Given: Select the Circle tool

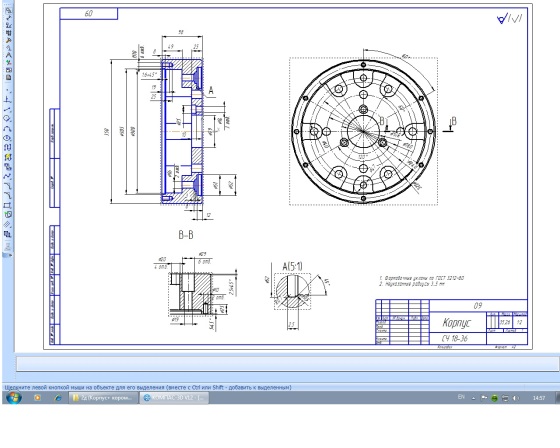Looking at the screenshot, I should point(8,119).
